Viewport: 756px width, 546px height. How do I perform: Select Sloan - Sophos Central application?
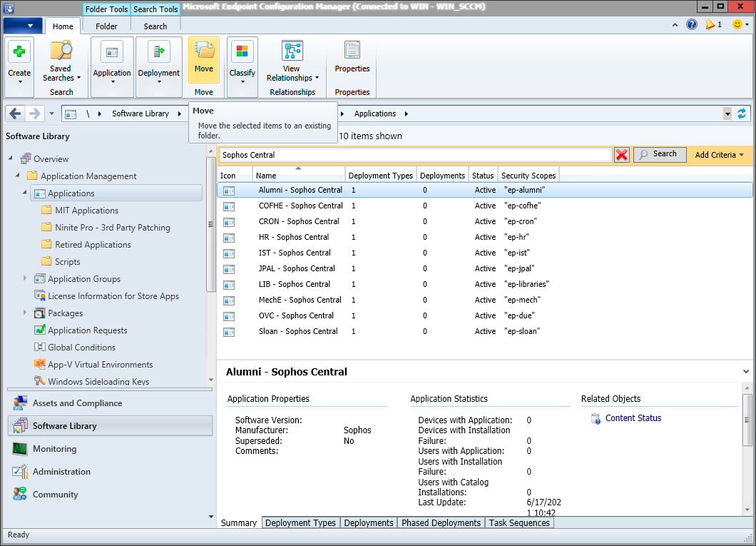tap(484, 331)
